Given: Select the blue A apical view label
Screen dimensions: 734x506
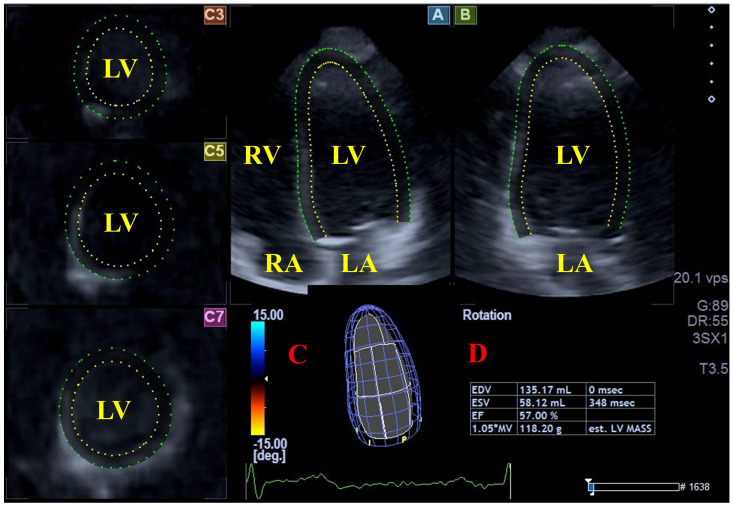Looking at the screenshot, I should pos(438,15).
